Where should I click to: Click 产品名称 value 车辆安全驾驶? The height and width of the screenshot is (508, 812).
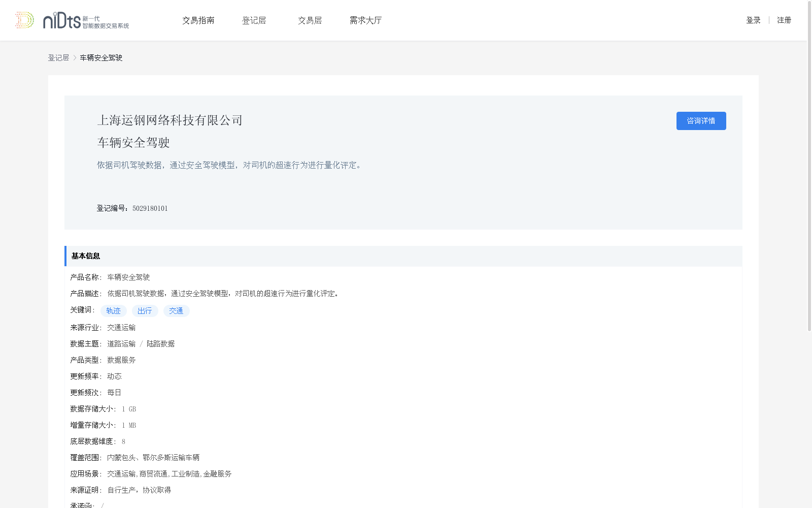click(128, 277)
